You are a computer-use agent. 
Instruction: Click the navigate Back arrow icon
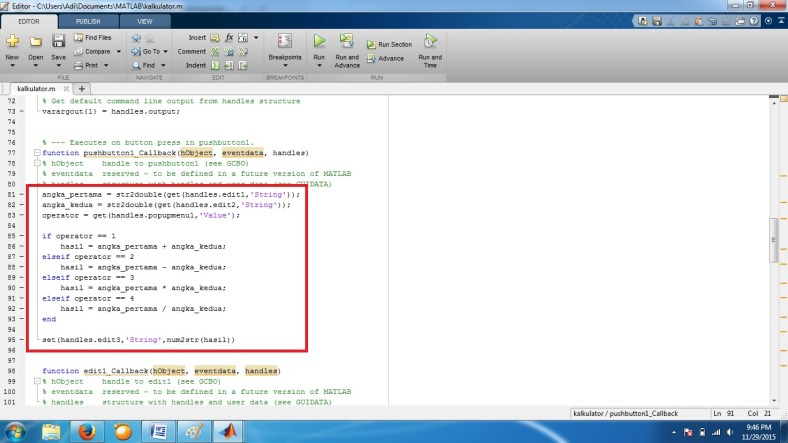coord(136,38)
